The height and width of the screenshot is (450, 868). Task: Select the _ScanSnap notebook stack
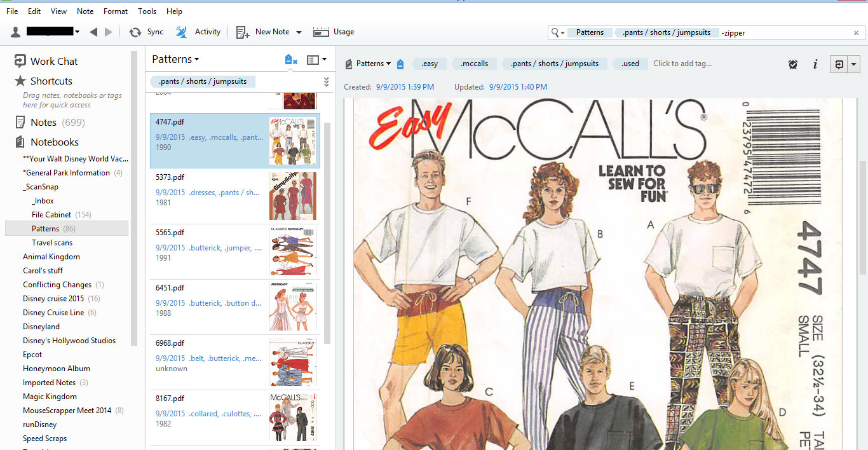pyautogui.click(x=40, y=187)
